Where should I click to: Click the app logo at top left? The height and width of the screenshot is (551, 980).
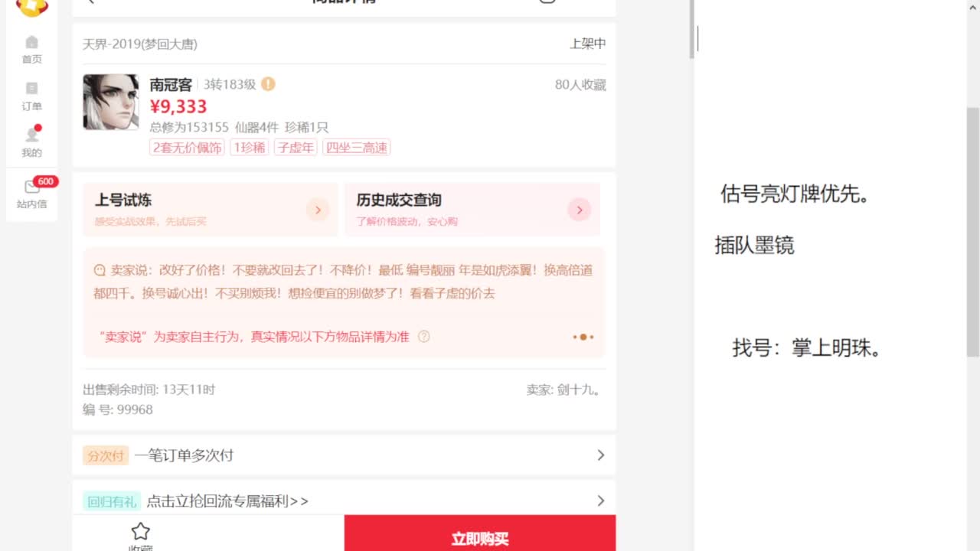tap(32, 6)
